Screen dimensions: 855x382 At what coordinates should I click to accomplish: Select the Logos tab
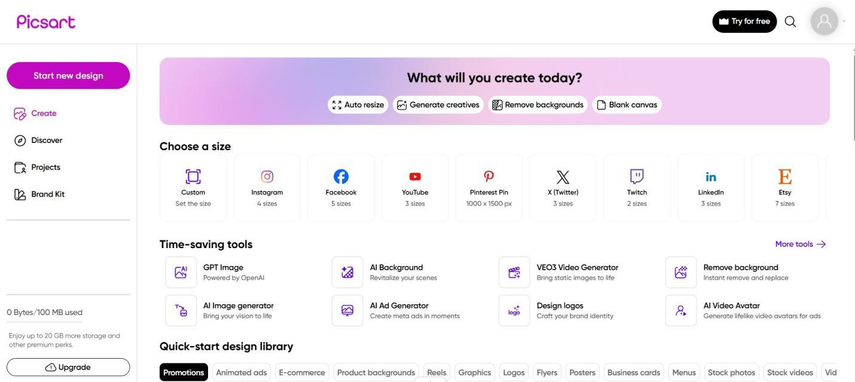click(x=514, y=373)
